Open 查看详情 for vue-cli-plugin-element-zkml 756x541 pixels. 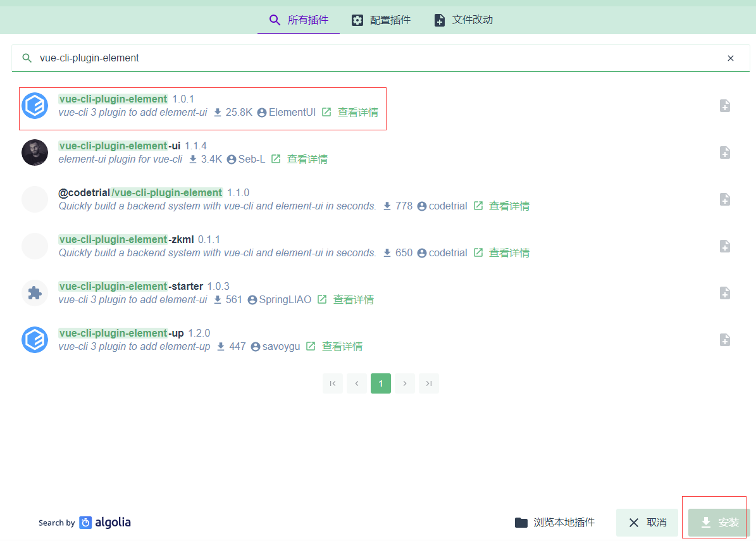click(x=509, y=252)
